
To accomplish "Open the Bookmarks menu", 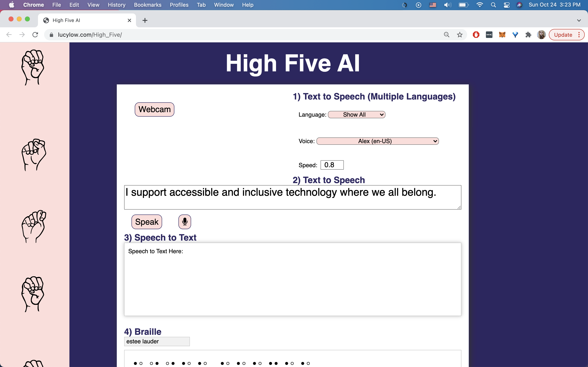I will pos(147,5).
